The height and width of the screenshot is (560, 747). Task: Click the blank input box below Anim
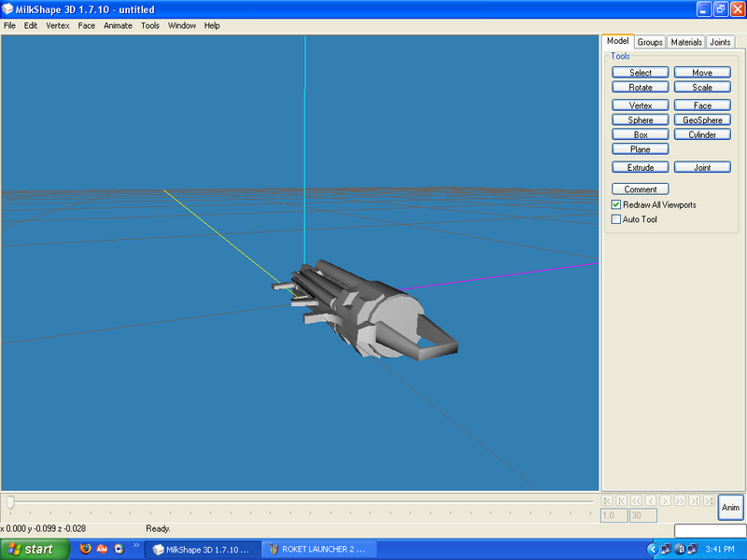click(710, 530)
